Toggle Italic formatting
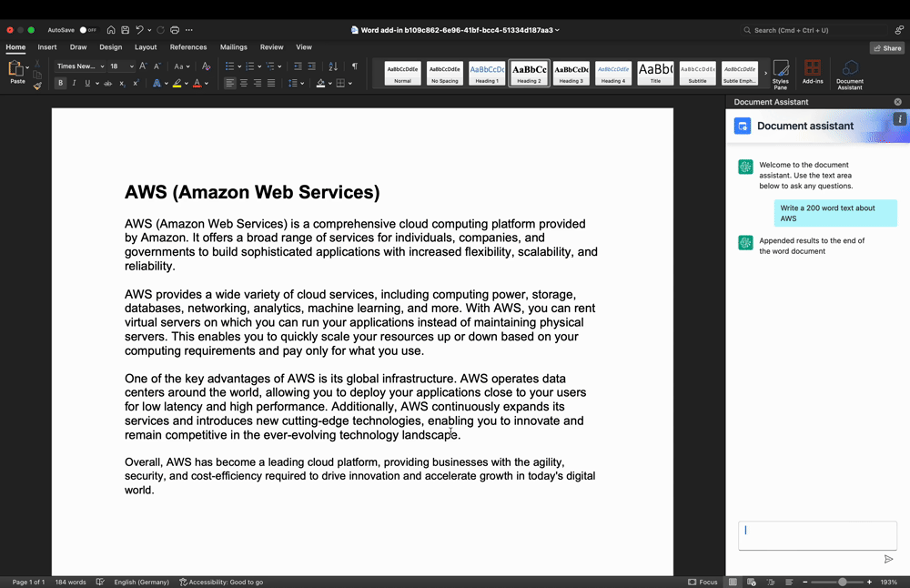The height and width of the screenshot is (588, 910). pos(75,83)
